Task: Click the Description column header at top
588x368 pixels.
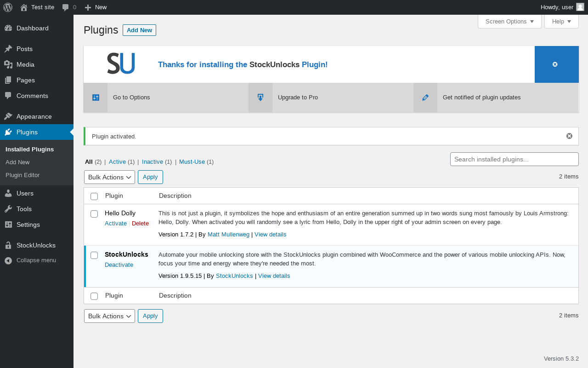Action: point(175,196)
